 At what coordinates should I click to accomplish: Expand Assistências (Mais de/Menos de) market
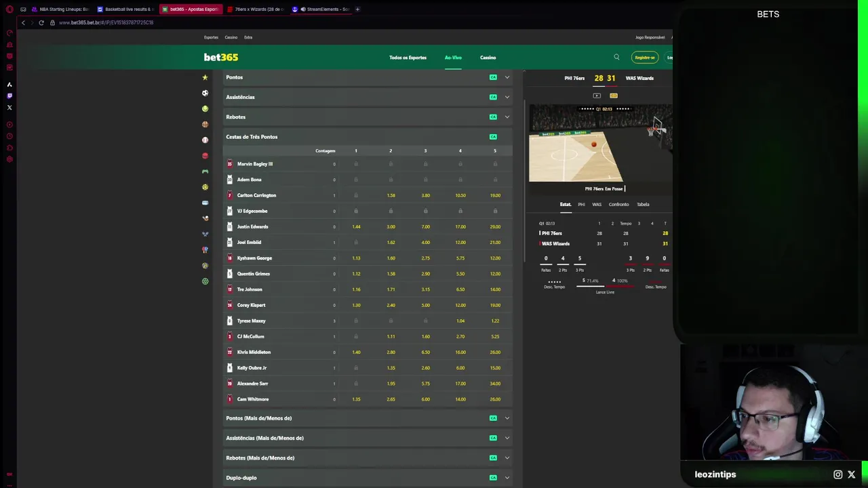(367, 438)
